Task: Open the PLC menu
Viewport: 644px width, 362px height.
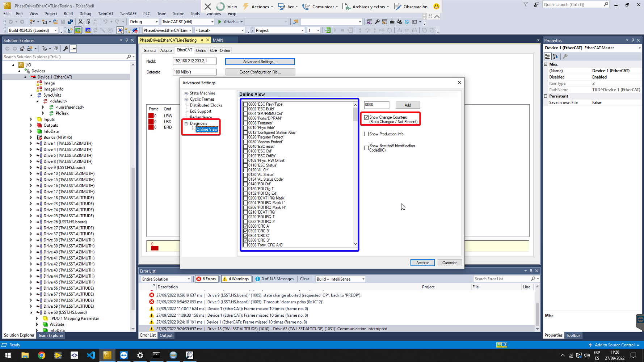Action: point(147,14)
